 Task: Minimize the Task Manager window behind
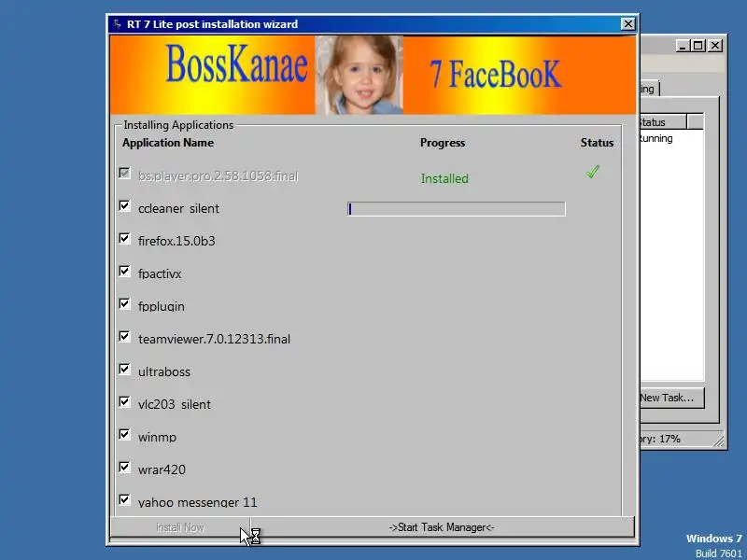point(684,46)
